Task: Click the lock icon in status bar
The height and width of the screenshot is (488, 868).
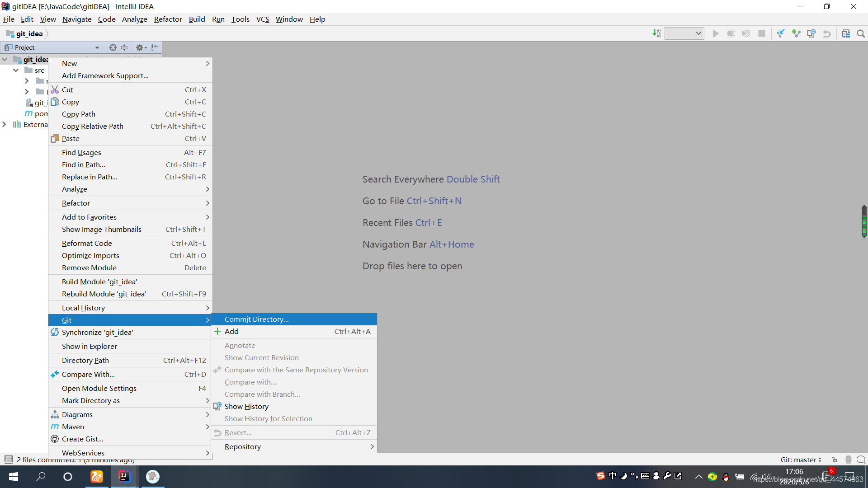Action: pyautogui.click(x=835, y=460)
